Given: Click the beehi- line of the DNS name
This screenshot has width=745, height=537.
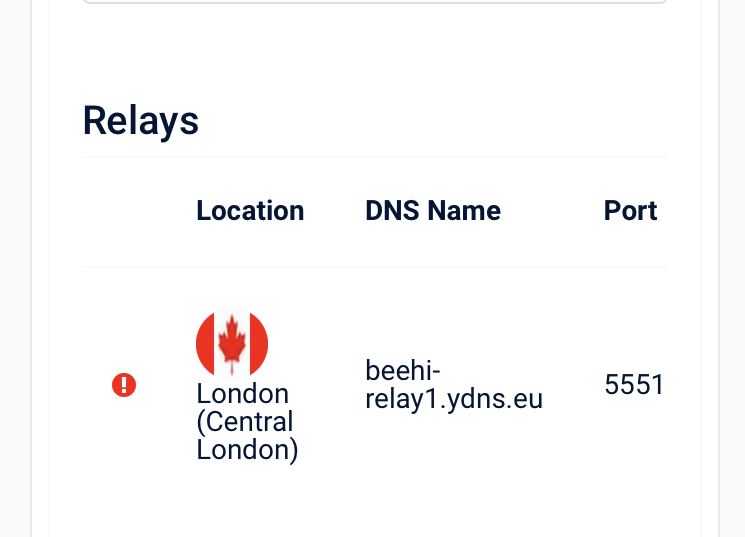Looking at the screenshot, I should tap(403, 371).
